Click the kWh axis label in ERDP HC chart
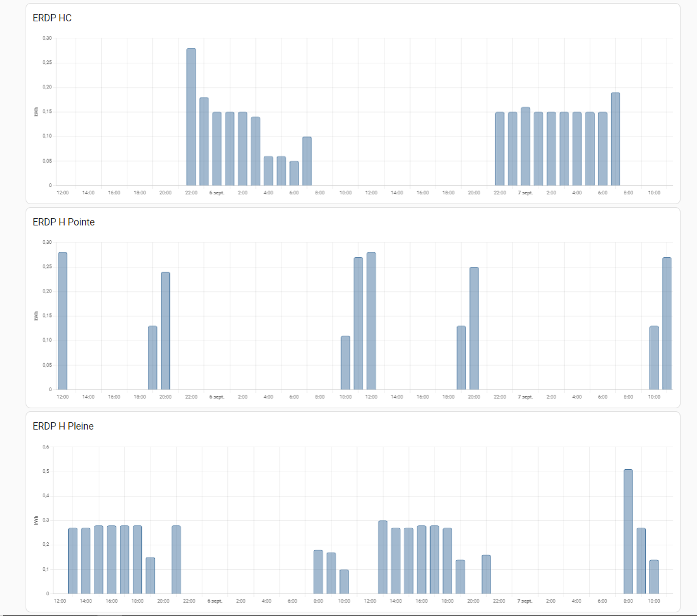 coord(37,112)
